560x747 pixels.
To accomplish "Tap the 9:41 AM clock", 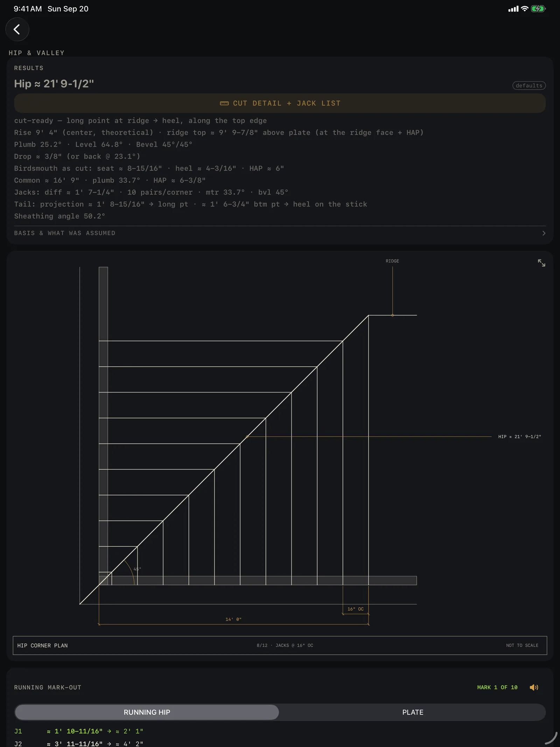I will pos(28,9).
